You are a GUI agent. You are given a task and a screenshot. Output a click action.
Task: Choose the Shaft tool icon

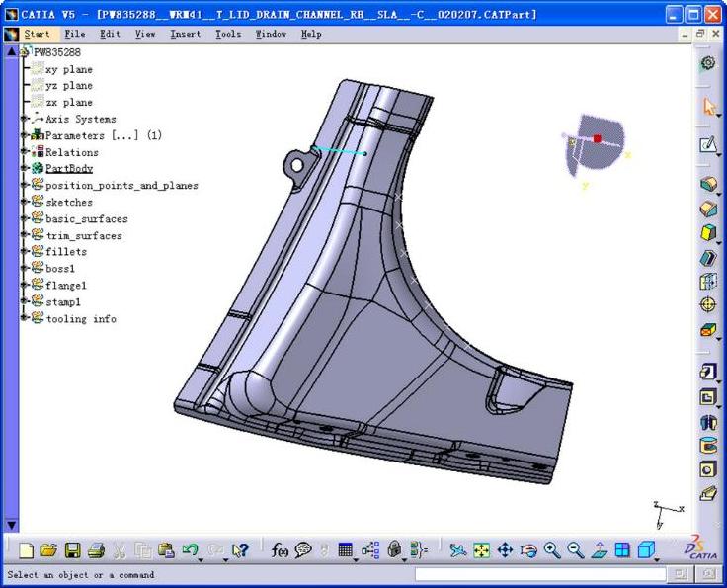pos(708,232)
